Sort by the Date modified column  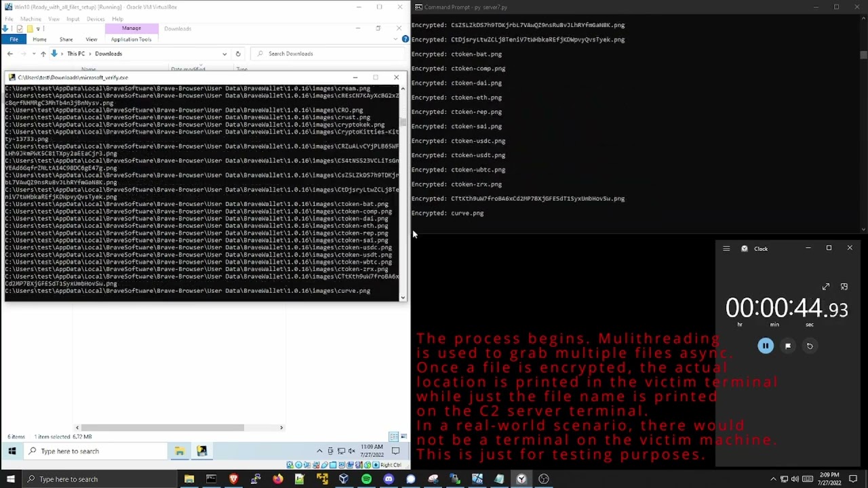click(188, 68)
